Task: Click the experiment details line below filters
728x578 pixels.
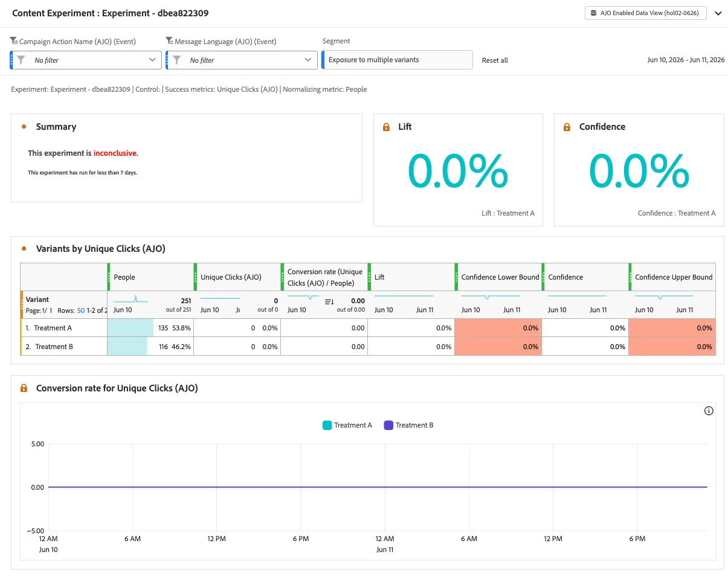Action: pyautogui.click(x=189, y=89)
